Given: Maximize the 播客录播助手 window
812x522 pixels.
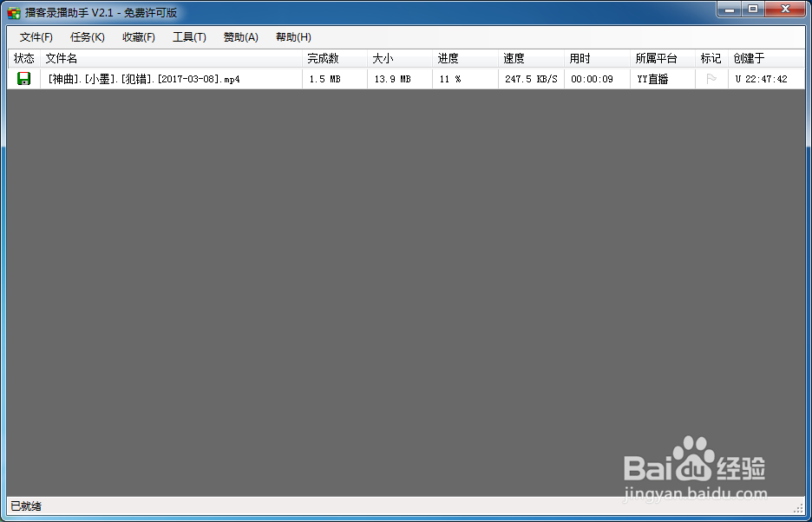Looking at the screenshot, I should 753,9.
